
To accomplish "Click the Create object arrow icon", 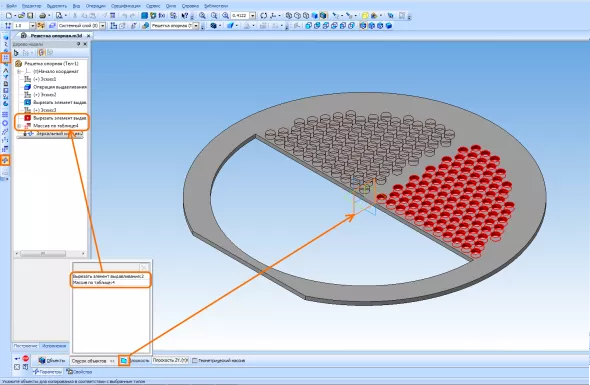I will (x=17, y=359).
